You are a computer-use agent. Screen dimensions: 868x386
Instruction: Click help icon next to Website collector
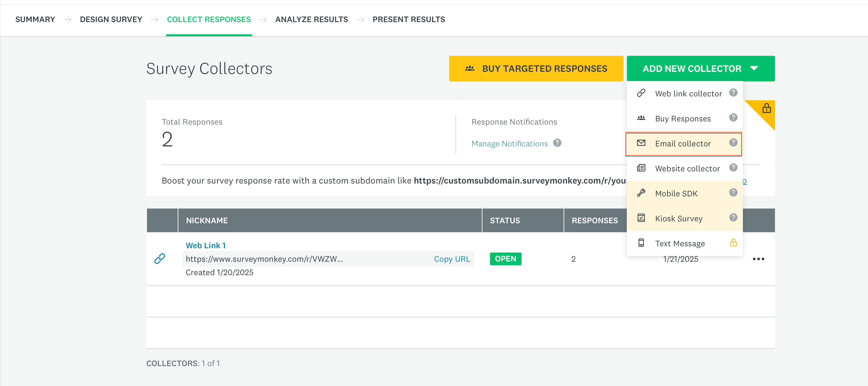[733, 168]
